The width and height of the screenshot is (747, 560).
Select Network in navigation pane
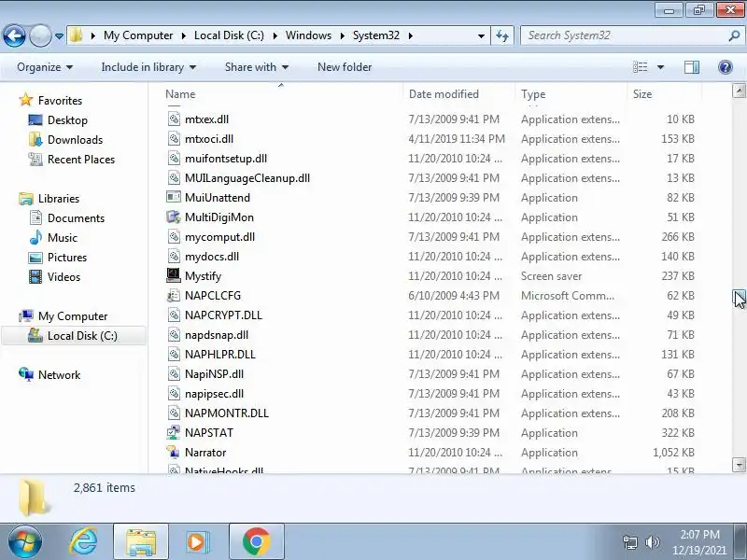59,375
